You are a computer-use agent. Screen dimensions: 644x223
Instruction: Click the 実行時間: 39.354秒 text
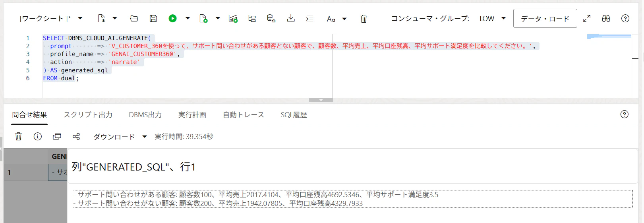pos(184,137)
